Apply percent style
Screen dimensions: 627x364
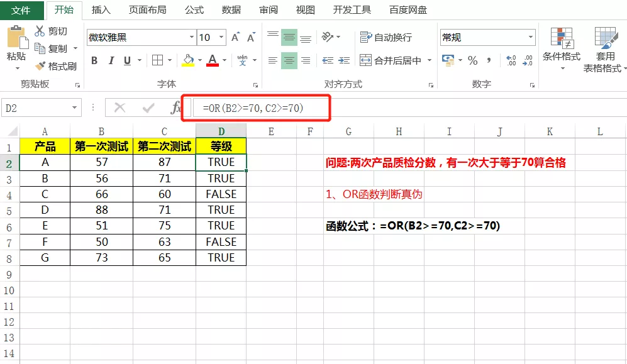[473, 60]
